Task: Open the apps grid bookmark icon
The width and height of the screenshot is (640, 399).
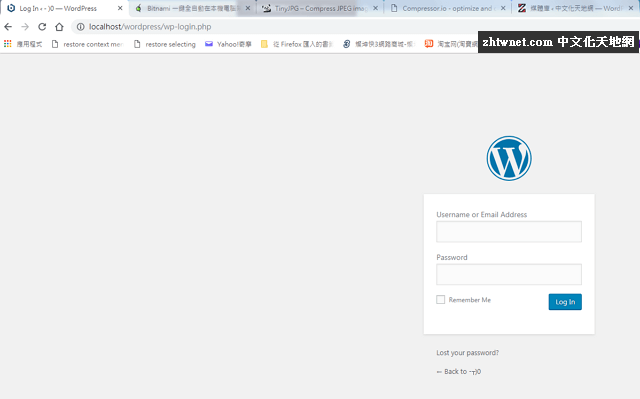Action: pyautogui.click(x=8, y=44)
